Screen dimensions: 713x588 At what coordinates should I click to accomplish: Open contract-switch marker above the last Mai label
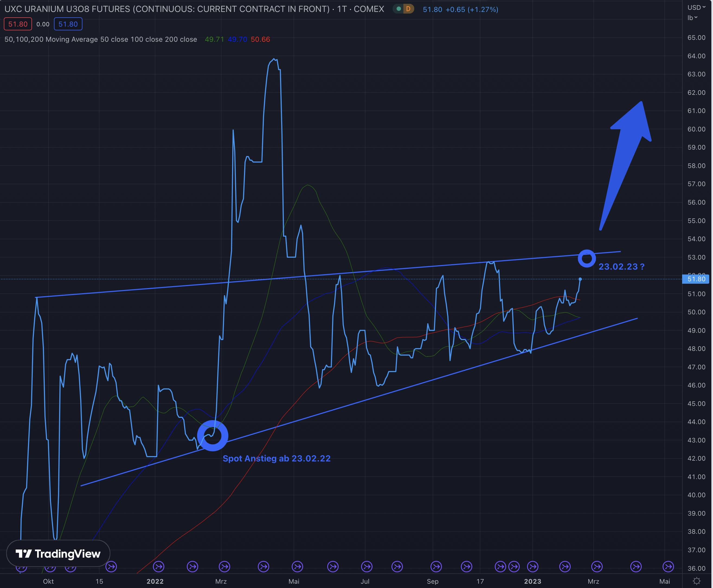[x=668, y=566]
